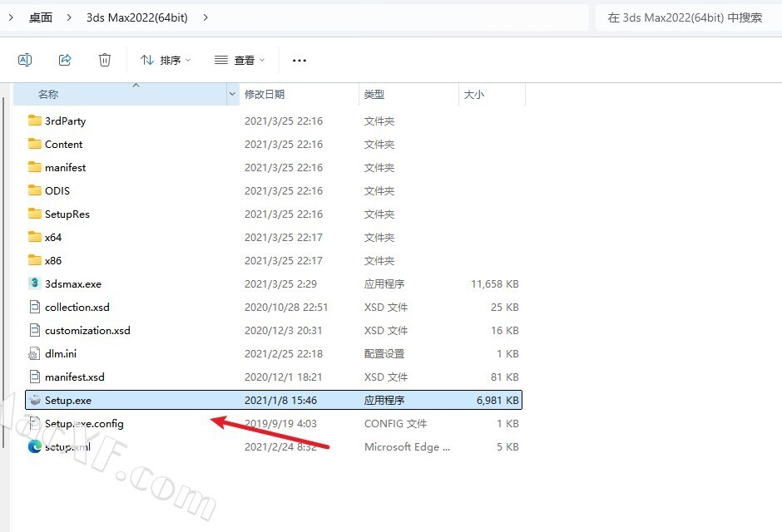Click the Setup.exe.config file name
The image size is (782, 532).
pyautogui.click(x=84, y=424)
